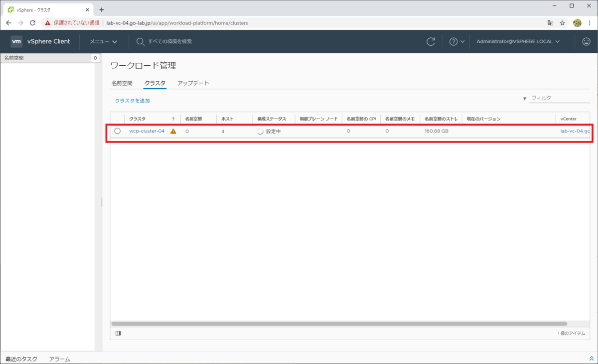
Task: Open the Administrator@VSPHERE.LOCAL user menu
Action: (518, 42)
